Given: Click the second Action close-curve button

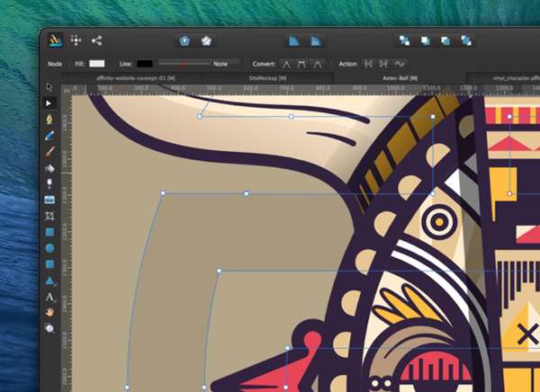Looking at the screenshot, I should coord(383,64).
